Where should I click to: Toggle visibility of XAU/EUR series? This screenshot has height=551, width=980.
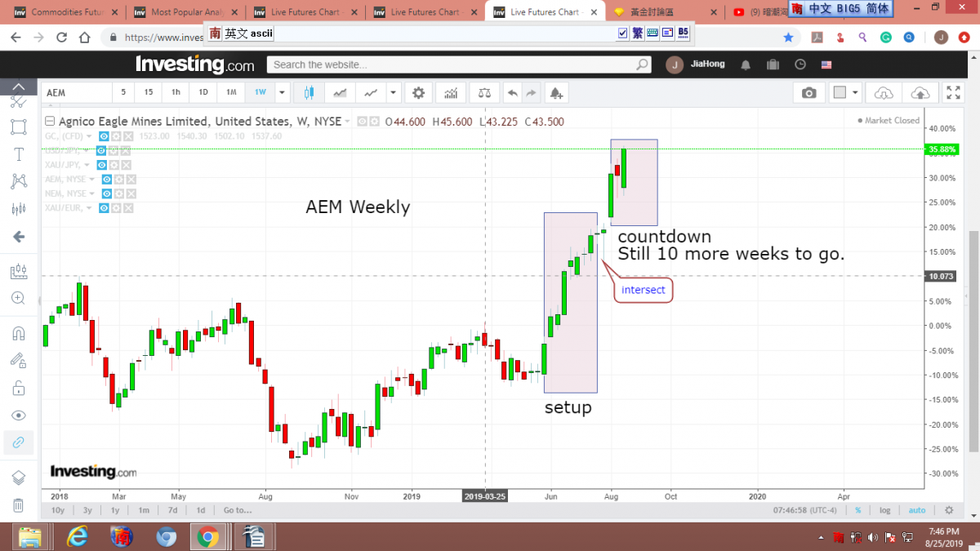pyautogui.click(x=104, y=208)
